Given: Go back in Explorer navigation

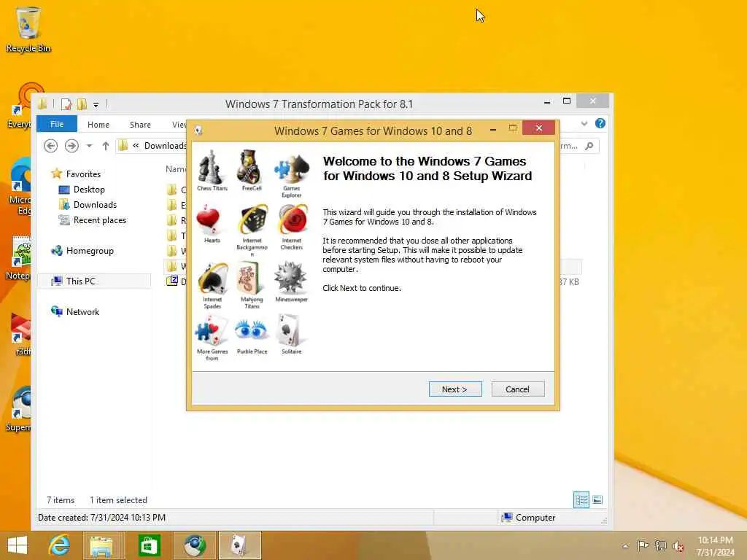Looking at the screenshot, I should pos(50,146).
